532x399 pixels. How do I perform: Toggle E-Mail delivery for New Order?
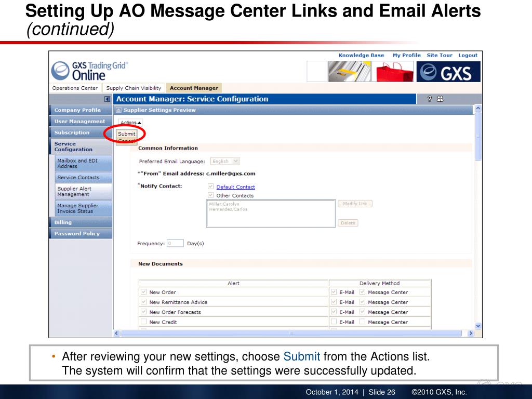click(334, 292)
